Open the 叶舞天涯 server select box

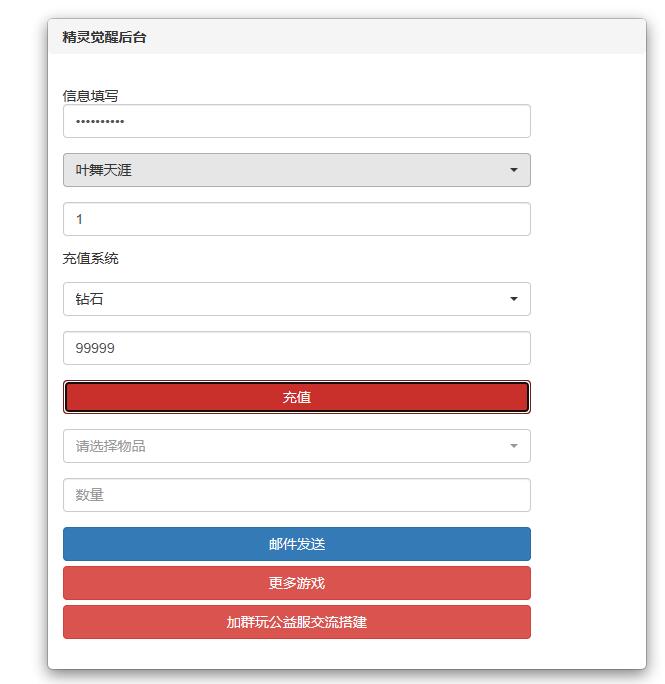(297, 170)
